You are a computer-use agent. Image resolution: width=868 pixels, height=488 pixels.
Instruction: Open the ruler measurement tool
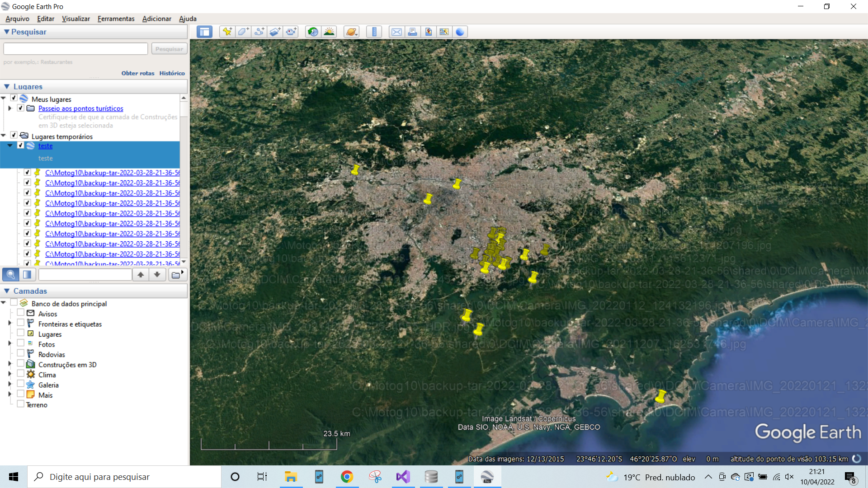(x=374, y=32)
